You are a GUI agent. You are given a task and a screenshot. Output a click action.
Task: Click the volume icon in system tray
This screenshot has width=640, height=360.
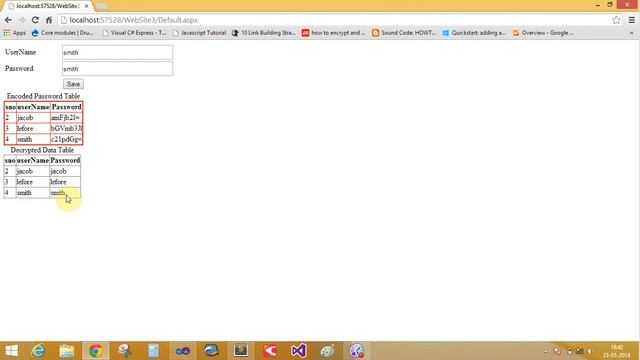(x=589, y=351)
